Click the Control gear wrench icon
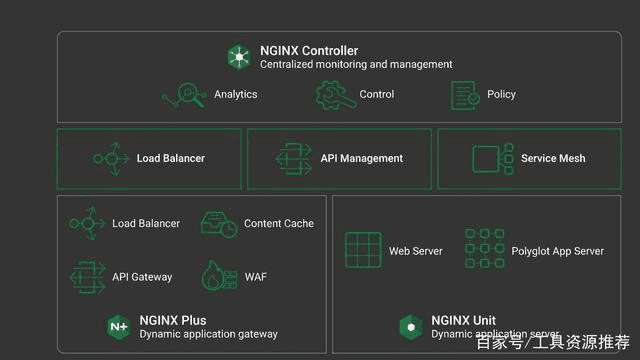This screenshot has width=640, height=360. click(336, 95)
